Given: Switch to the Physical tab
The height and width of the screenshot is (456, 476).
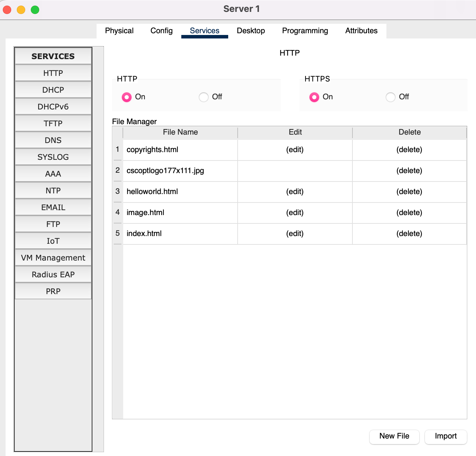Looking at the screenshot, I should coord(119,31).
